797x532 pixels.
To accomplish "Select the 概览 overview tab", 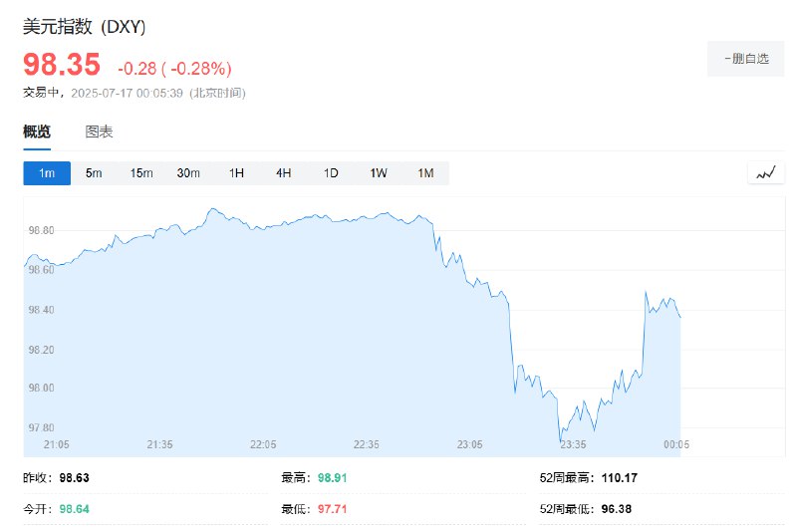I will click(37, 133).
